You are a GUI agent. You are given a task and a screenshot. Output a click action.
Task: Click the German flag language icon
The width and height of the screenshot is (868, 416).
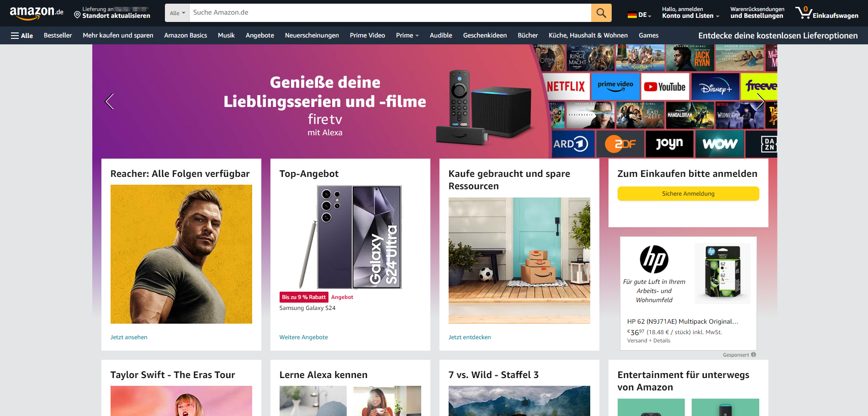click(632, 15)
